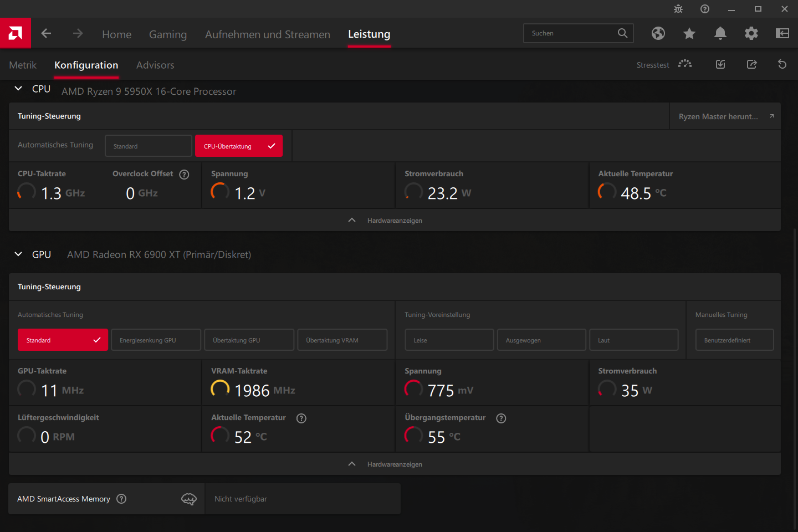Viewport: 798px width, 532px height.
Task: Switch to Metrik sub-tab
Action: (x=23, y=65)
